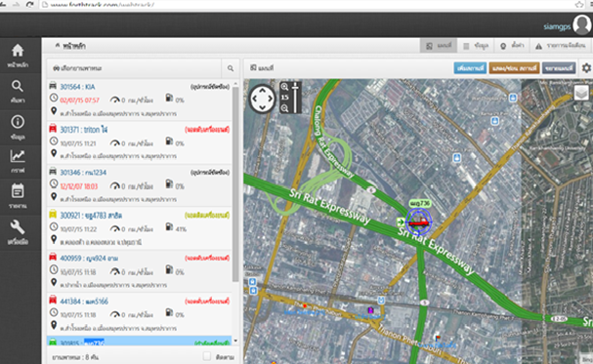Click the purple marker icon near Phetchaburi road
Viewport: 593px width, 364px height.
[x=370, y=310]
